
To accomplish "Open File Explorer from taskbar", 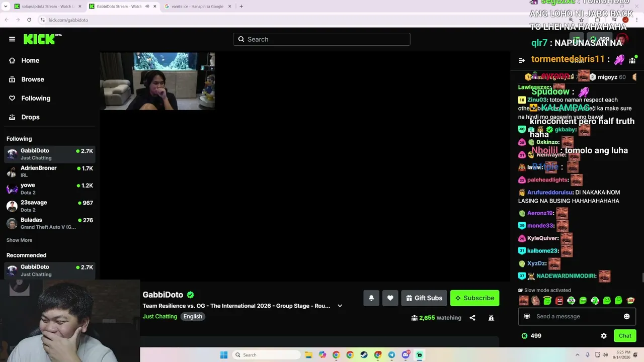I will [308, 355].
